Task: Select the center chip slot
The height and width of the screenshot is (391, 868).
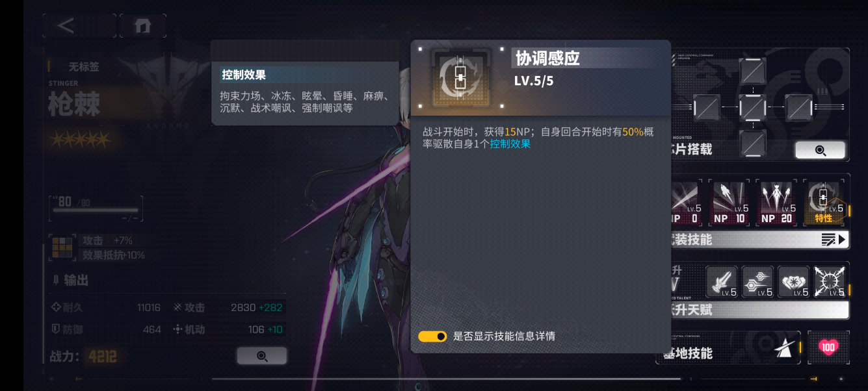Action: coord(753,107)
